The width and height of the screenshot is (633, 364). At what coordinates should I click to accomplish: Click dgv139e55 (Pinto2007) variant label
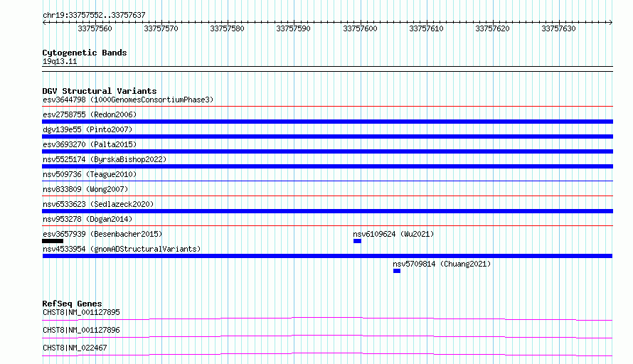pyautogui.click(x=87, y=129)
